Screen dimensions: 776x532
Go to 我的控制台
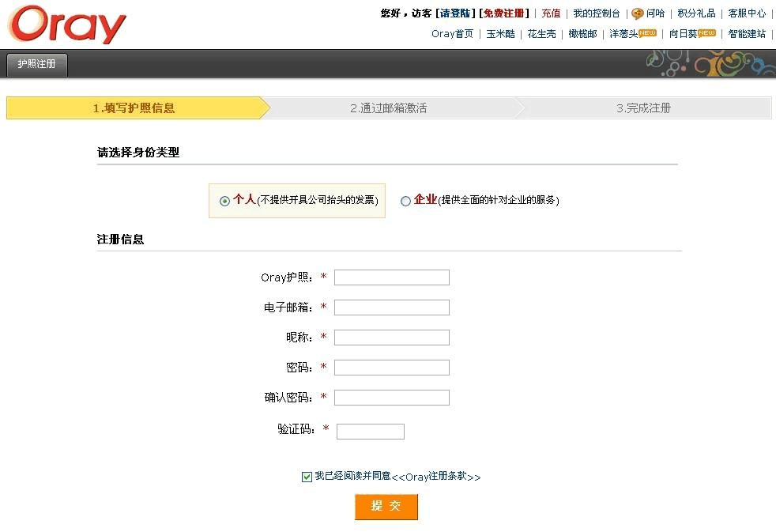(x=596, y=13)
